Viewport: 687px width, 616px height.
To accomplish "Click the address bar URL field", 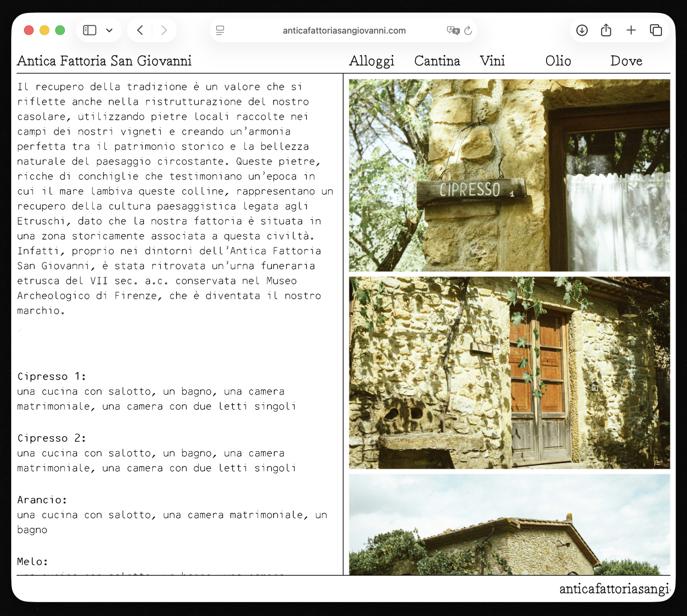I will click(344, 30).
